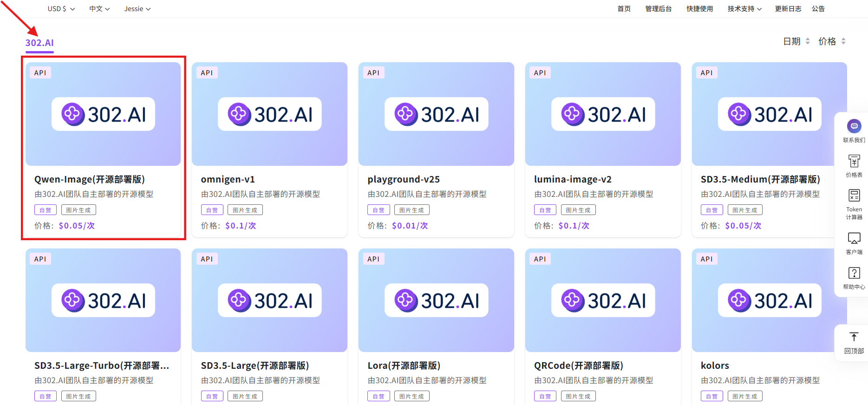The height and width of the screenshot is (405, 868).
Task: Click the playground-v25 title
Action: coord(404,179)
